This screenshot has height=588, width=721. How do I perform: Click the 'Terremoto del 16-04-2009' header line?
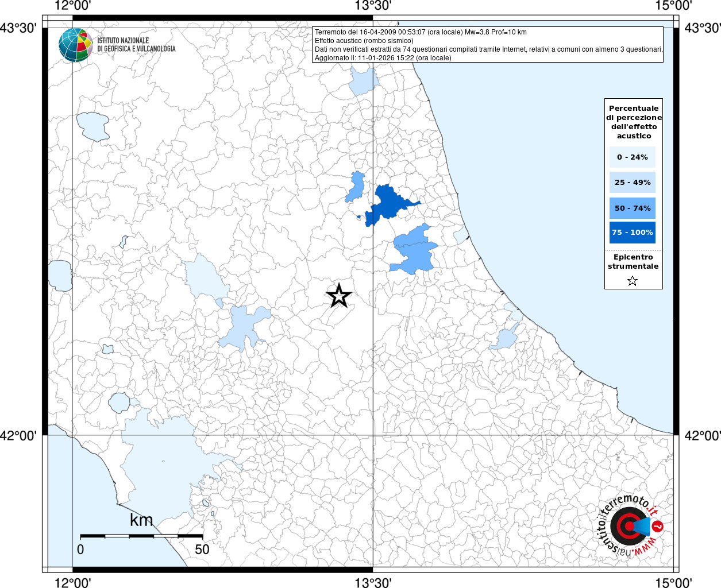click(421, 32)
